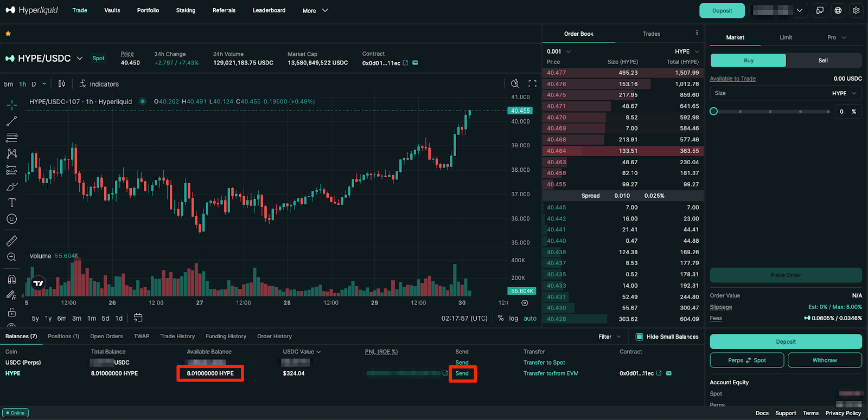Viewport: 868px width, 420px height.
Task: Open the Vaults menu item
Action: (112, 10)
